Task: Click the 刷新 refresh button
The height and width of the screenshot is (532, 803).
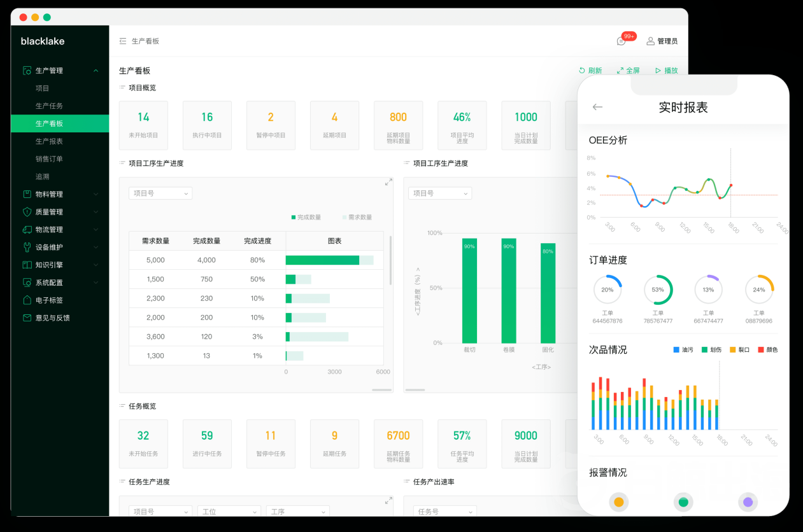Action: [x=590, y=70]
